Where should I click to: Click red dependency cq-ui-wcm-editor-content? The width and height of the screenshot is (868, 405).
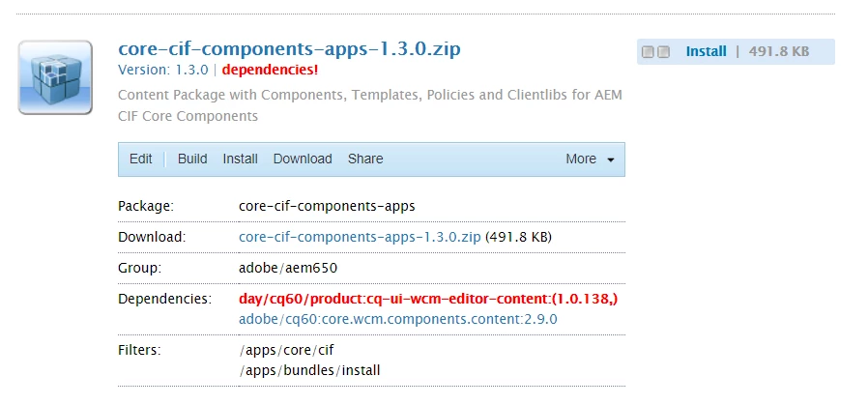428,299
